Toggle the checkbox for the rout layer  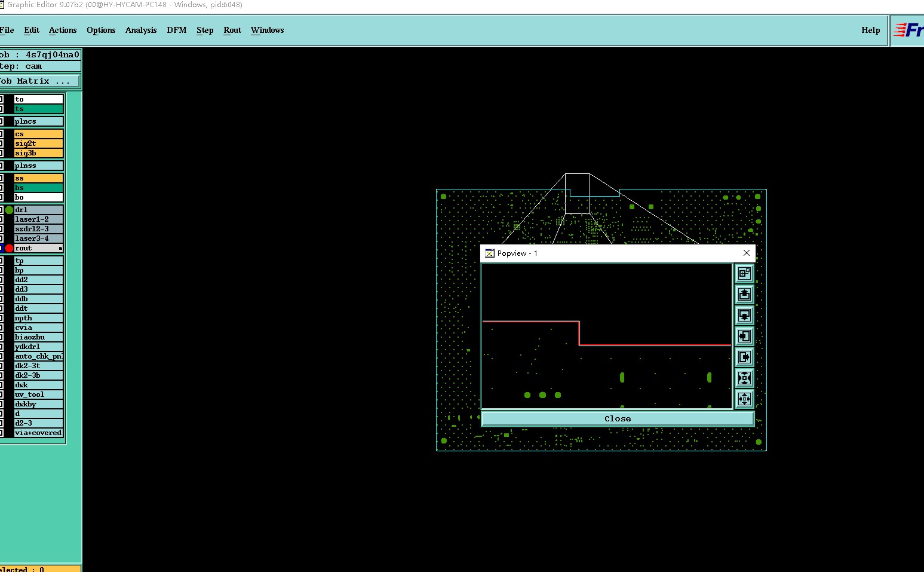click(x=2, y=248)
